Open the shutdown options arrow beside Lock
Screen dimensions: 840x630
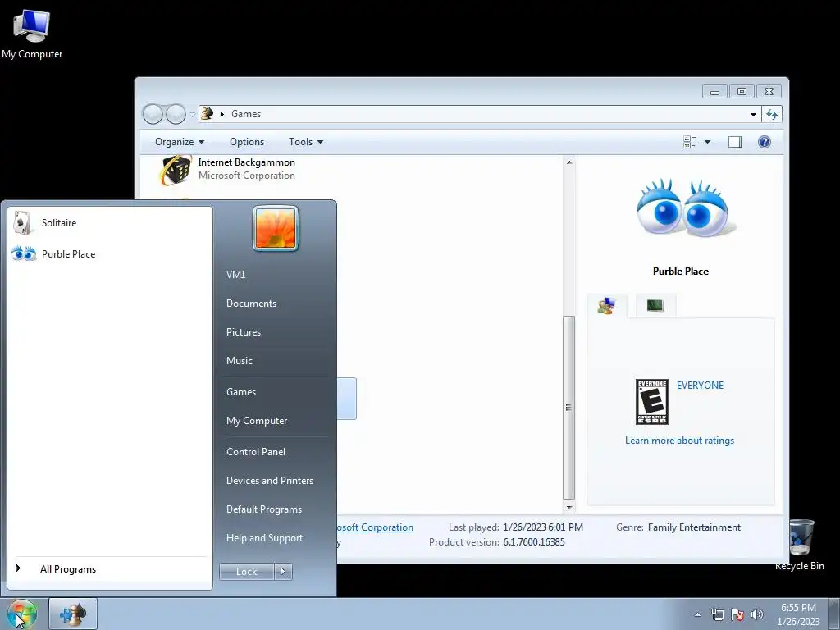coord(283,572)
